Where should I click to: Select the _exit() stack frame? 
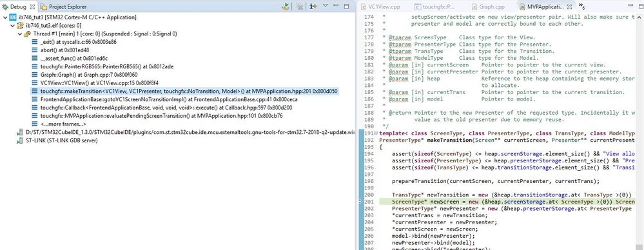(x=78, y=42)
